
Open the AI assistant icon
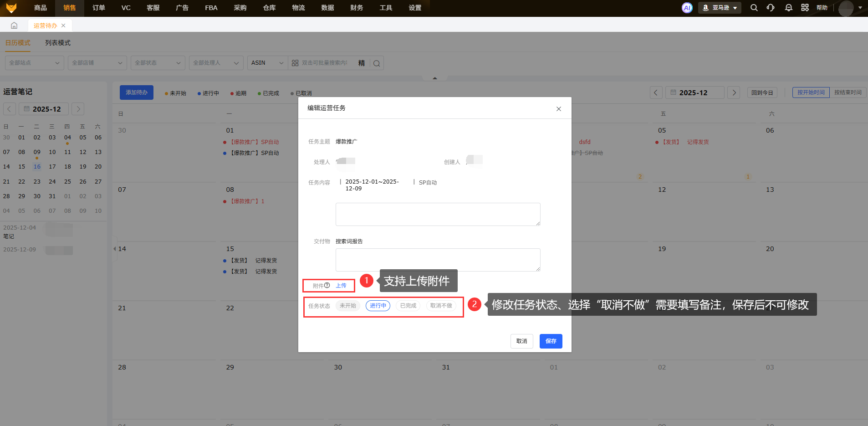click(x=687, y=8)
